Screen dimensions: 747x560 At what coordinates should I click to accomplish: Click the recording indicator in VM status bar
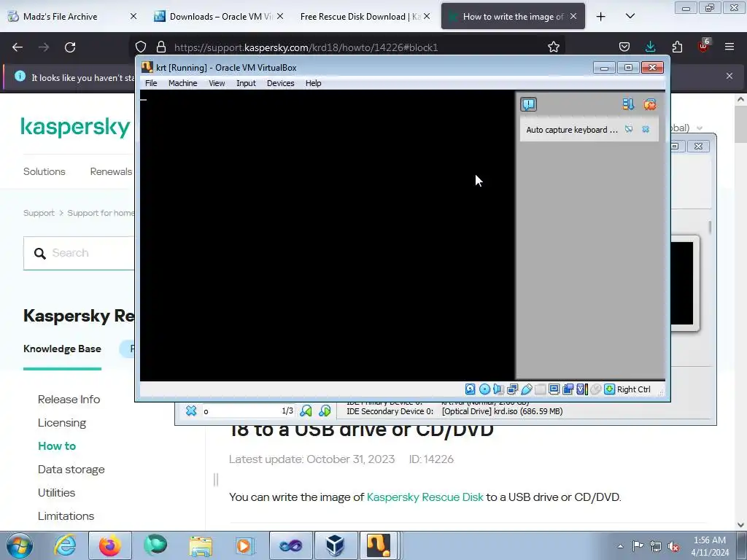click(x=568, y=389)
